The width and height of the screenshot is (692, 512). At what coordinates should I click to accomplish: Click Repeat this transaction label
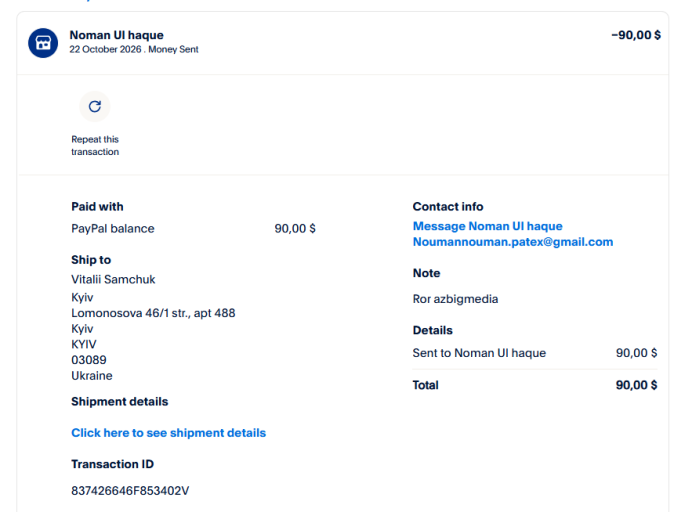tap(95, 145)
